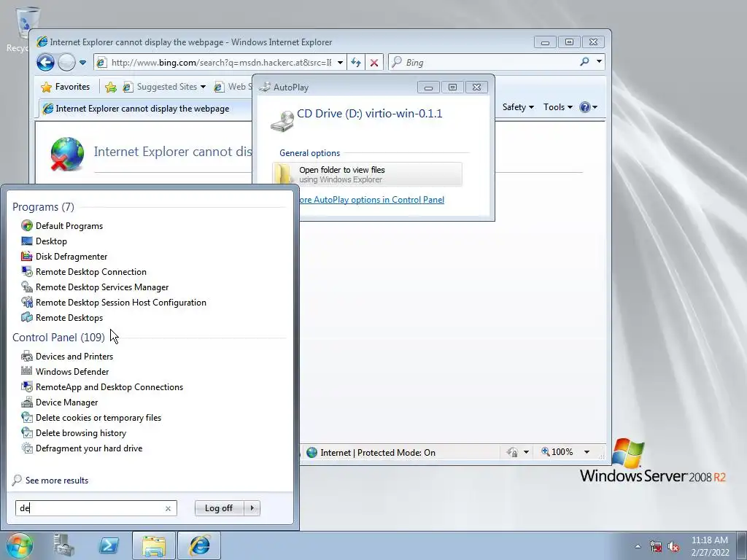Screen dimensions: 747x560
Task: Click the Add to Favorites Bar icon
Action: (111, 87)
